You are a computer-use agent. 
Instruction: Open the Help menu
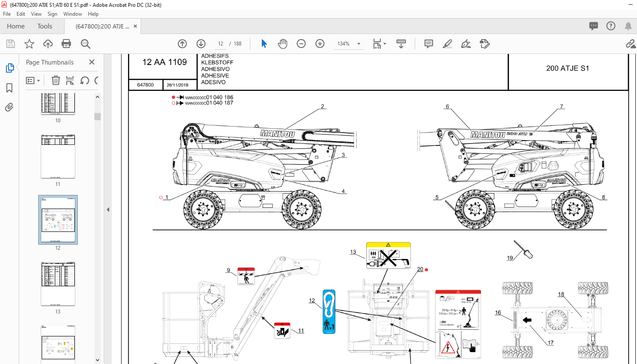pos(93,14)
